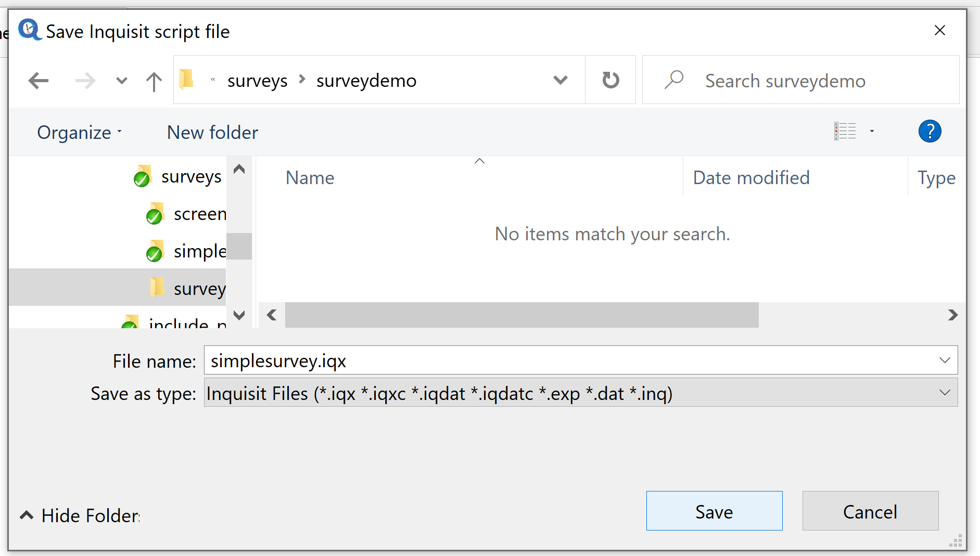Sort by the Type column
Viewport: 980px width, 556px height.
point(936,177)
